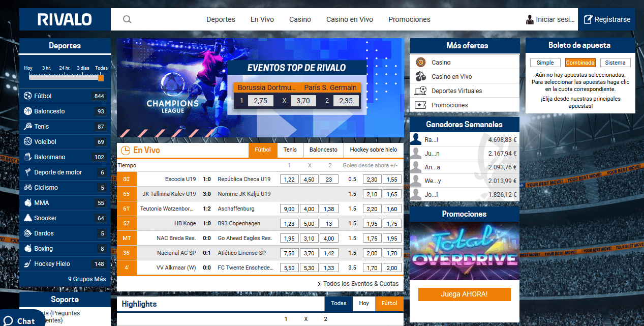The image size is (644, 326).
Task: Switch En Vivo to Baloncesto tab
Action: [323, 150]
